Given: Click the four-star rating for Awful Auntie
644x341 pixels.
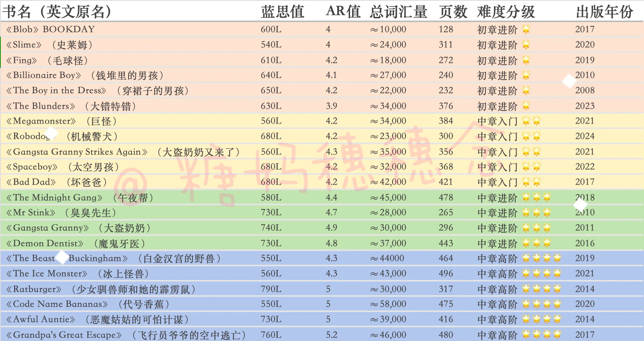Looking at the screenshot, I should pos(542,319).
